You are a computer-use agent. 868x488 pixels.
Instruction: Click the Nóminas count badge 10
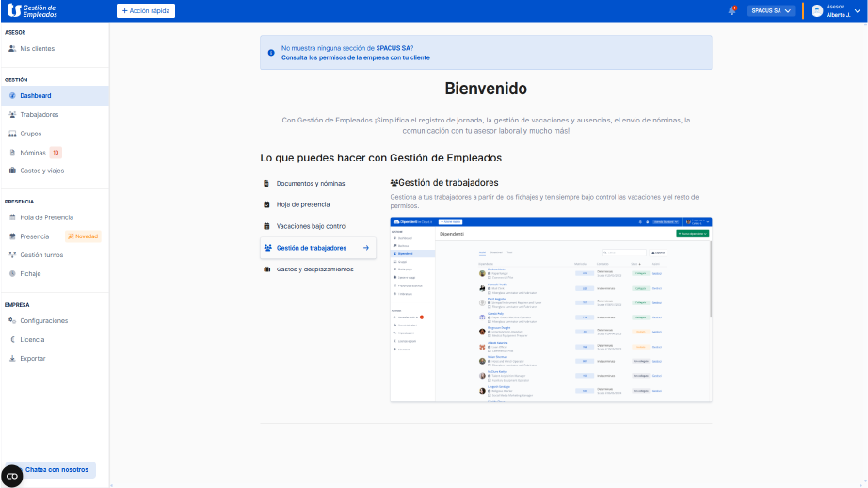[x=56, y=153]
